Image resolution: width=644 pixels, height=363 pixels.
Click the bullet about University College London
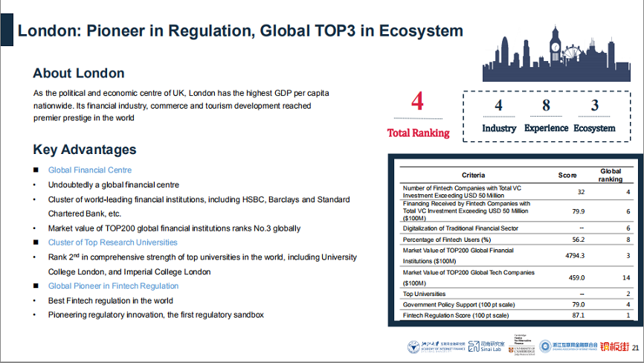point(202,265)
